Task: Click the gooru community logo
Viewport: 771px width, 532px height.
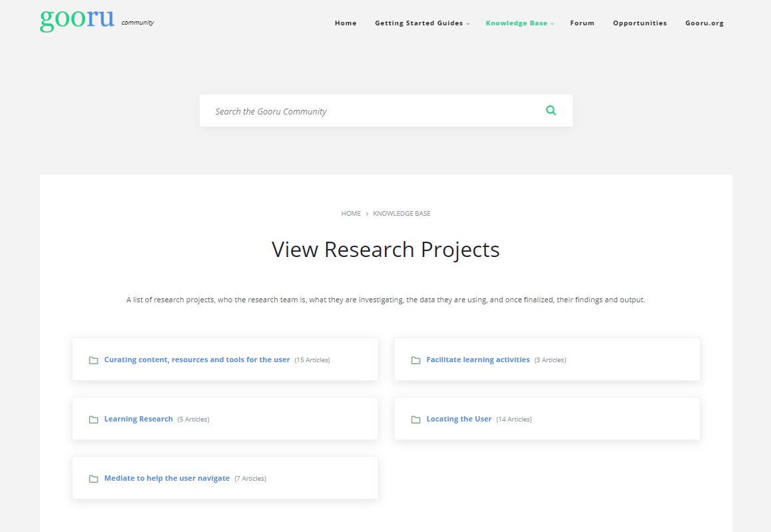Action: (97, 21)
